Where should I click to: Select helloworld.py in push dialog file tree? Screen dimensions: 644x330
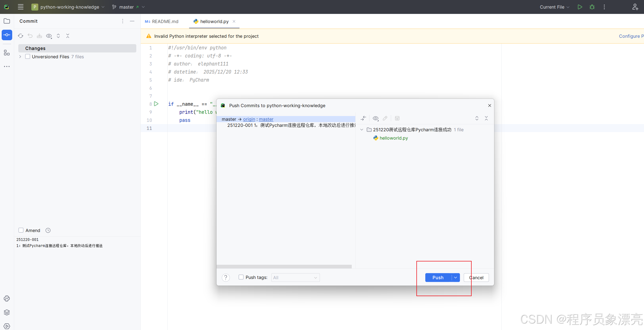coord(393,138)
